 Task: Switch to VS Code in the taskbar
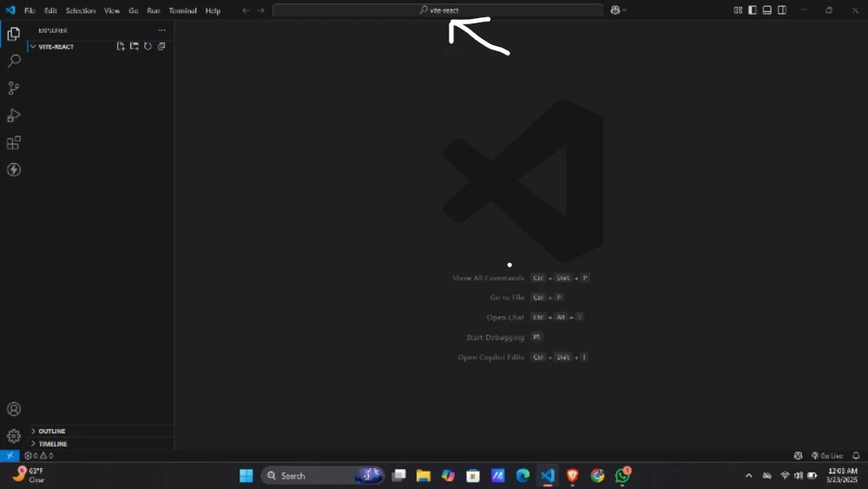coord(548,475)
